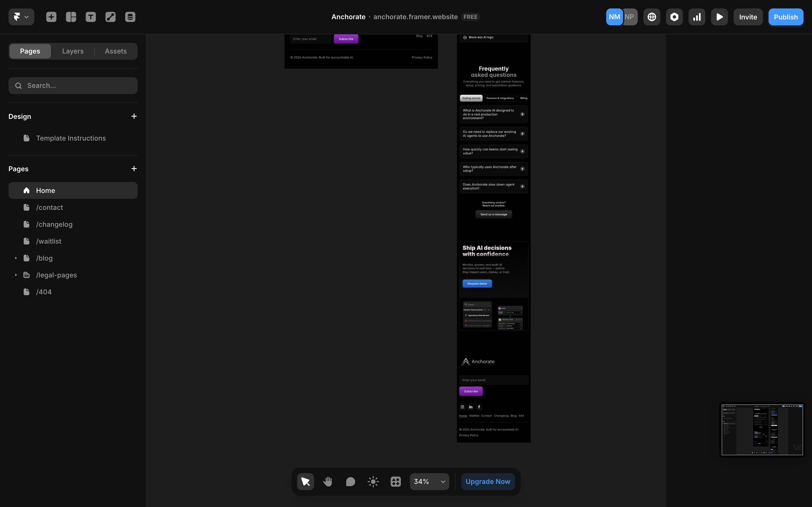The width and height of the screenshot is (812, 507).
Task: Activate the hand pan tool
Action: pyautogui.click(x=328, y=481)
